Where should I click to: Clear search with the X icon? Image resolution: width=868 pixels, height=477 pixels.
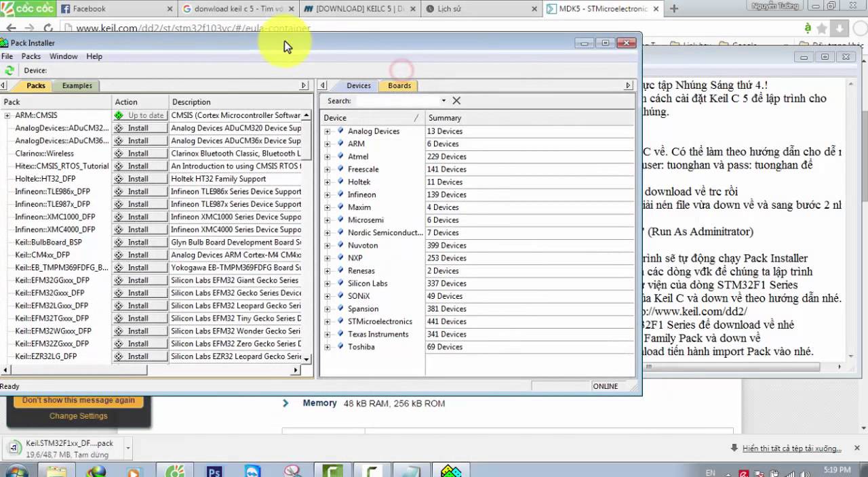coord(456,100)
